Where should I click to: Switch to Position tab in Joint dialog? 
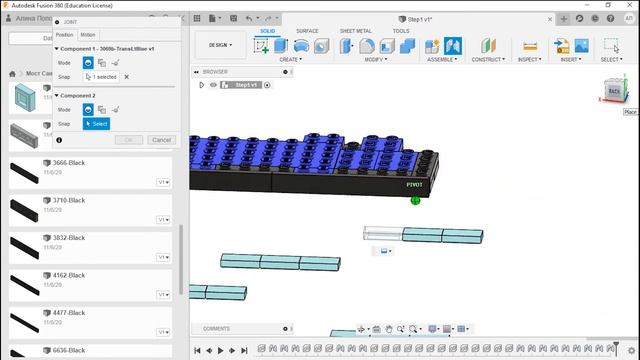click(64, 35)
